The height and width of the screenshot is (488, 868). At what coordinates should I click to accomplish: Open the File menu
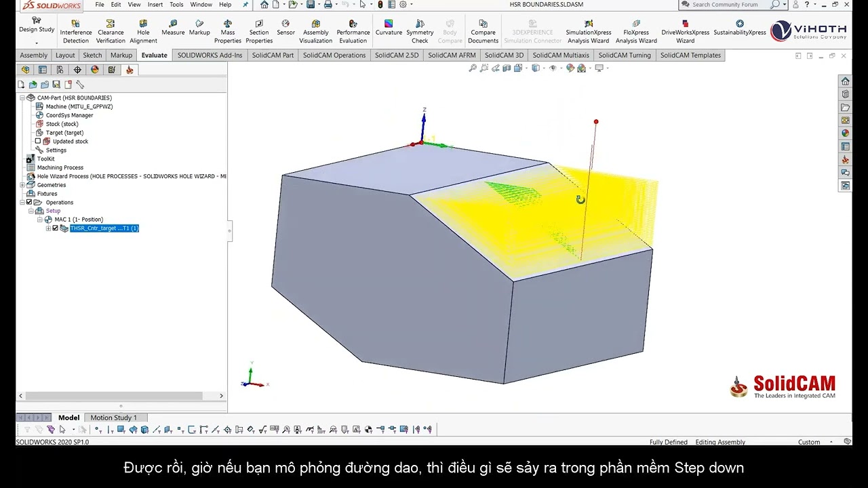[100, 5]
